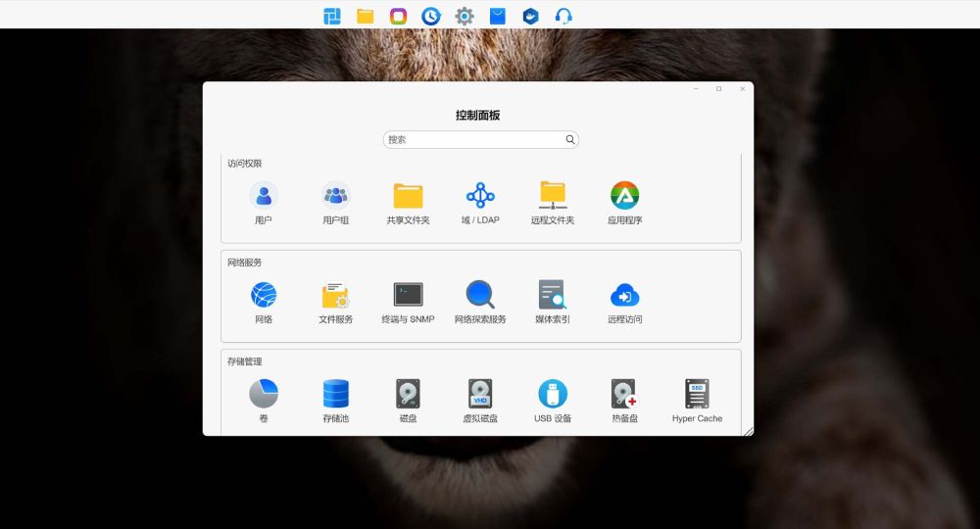
Task: Click the blue desktop layout icon in top bar
Action: point(332,16)
